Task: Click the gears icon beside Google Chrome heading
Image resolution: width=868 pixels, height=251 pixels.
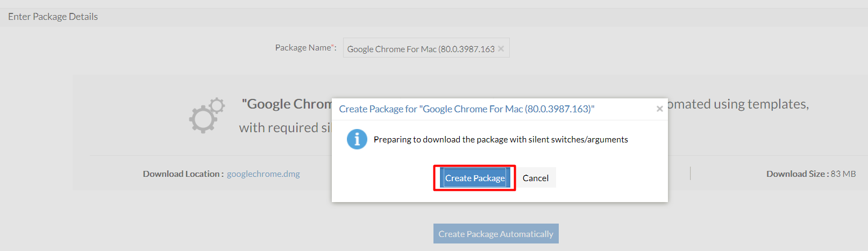Action: (207, 115)
